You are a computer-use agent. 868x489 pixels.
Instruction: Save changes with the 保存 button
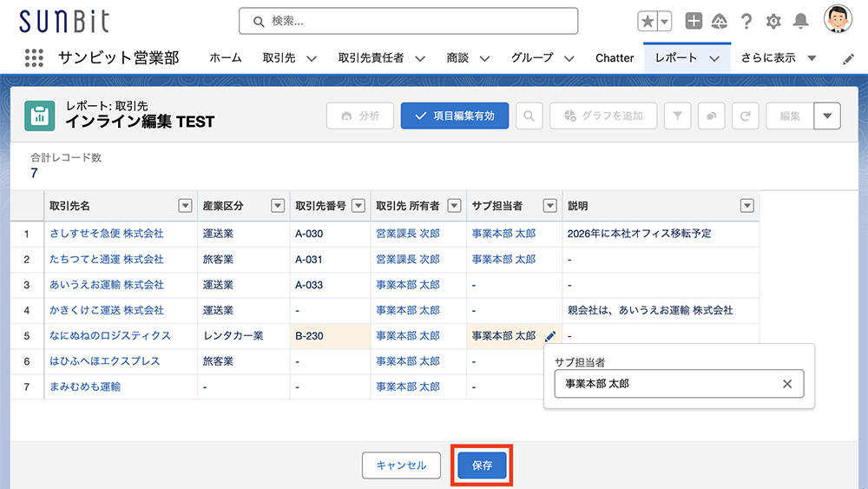482,466
